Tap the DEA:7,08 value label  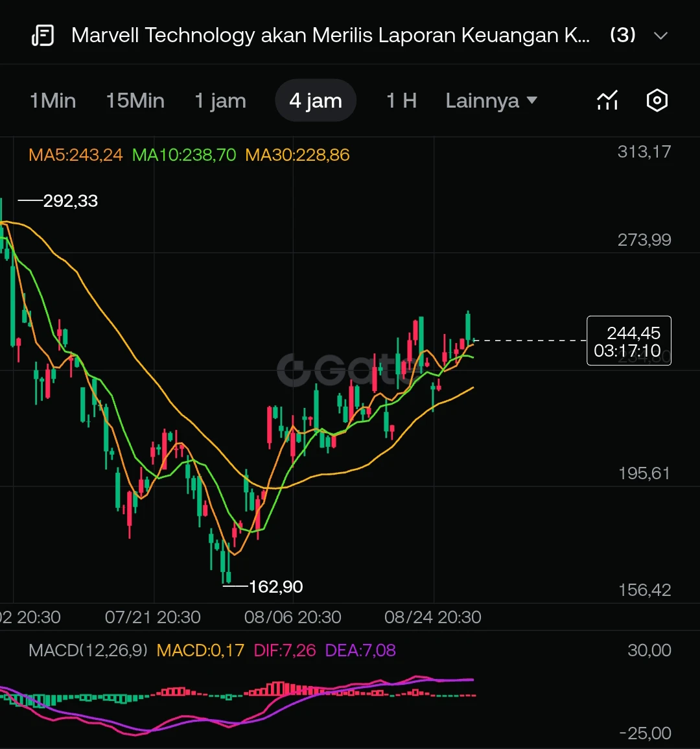point(360,650)
